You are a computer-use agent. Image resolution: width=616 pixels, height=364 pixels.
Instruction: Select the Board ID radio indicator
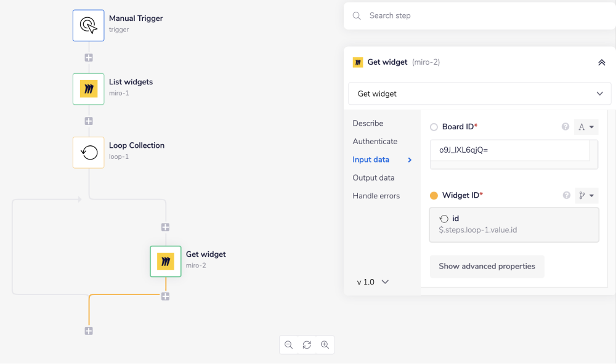pos(434,127)
